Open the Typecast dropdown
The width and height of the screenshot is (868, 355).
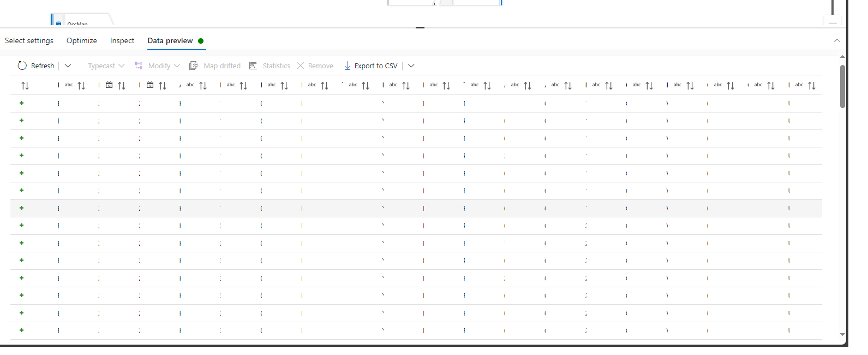point(106,66)
